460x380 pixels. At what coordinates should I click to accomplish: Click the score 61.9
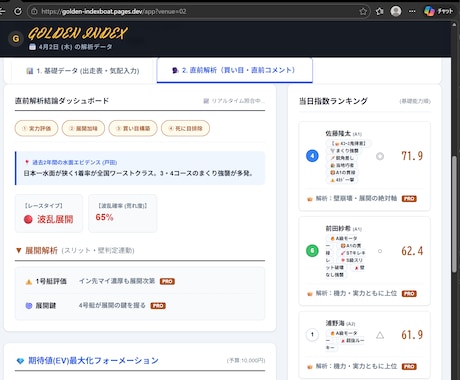(x=412, y=334)
